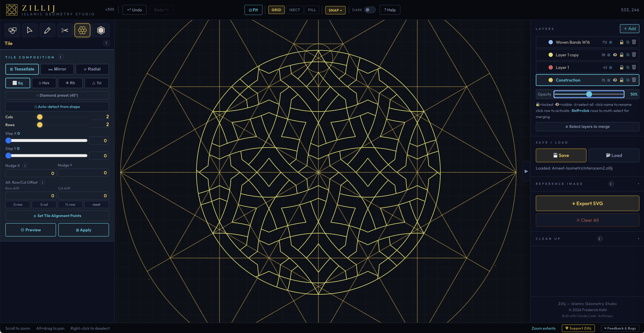644x333 pixels.
Task: Open Reference Image info icon
Action: click(611, 184)
